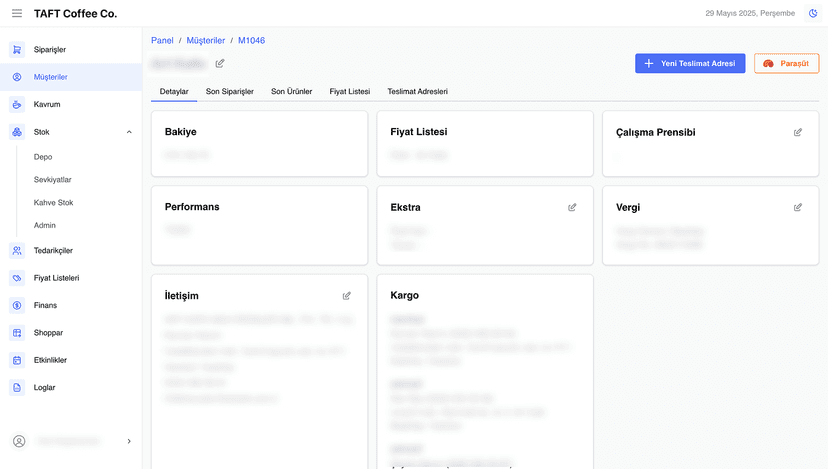
Task: Go to Müşteriler breadcrumb link
Action: click(205, 40)
